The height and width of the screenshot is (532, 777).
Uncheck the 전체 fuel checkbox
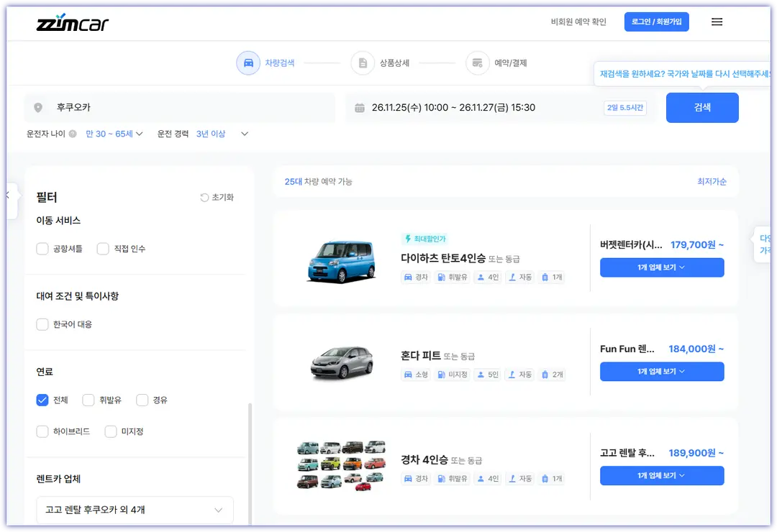[42, 400]
